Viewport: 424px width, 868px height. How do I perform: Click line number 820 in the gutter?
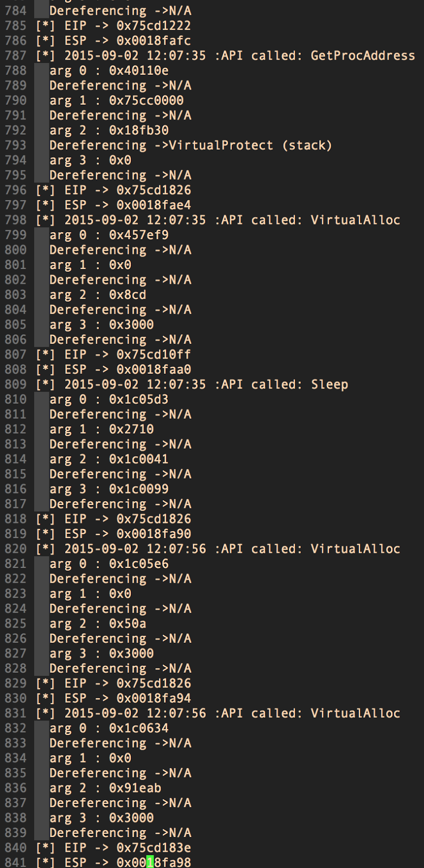click(x=15, y=549)
